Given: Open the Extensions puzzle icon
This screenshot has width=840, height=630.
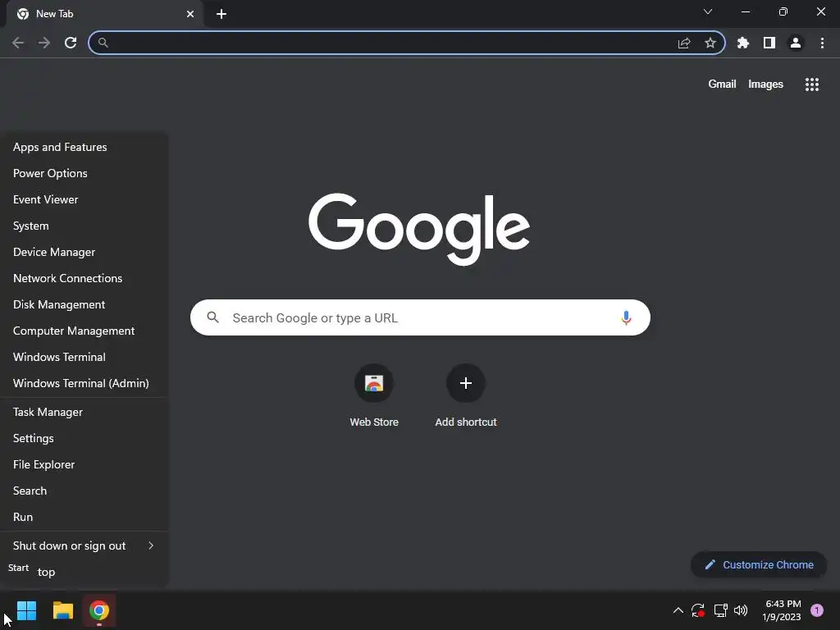Looking at the screenshot, I should click(x=743, y=43).
